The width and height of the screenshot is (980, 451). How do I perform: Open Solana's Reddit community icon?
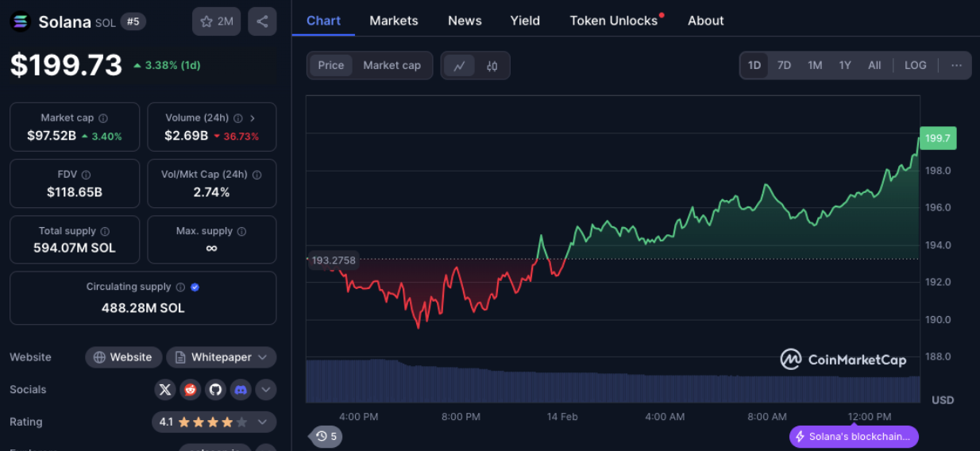pyautogui.click(x=190, y=390)
